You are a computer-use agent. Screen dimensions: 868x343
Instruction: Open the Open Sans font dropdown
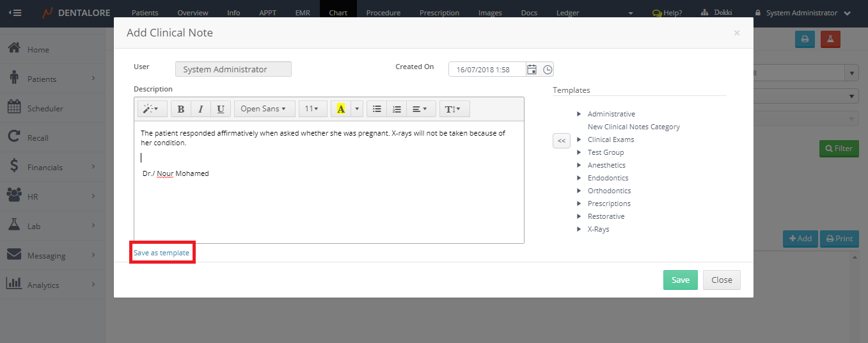click(x=263, y=109)
